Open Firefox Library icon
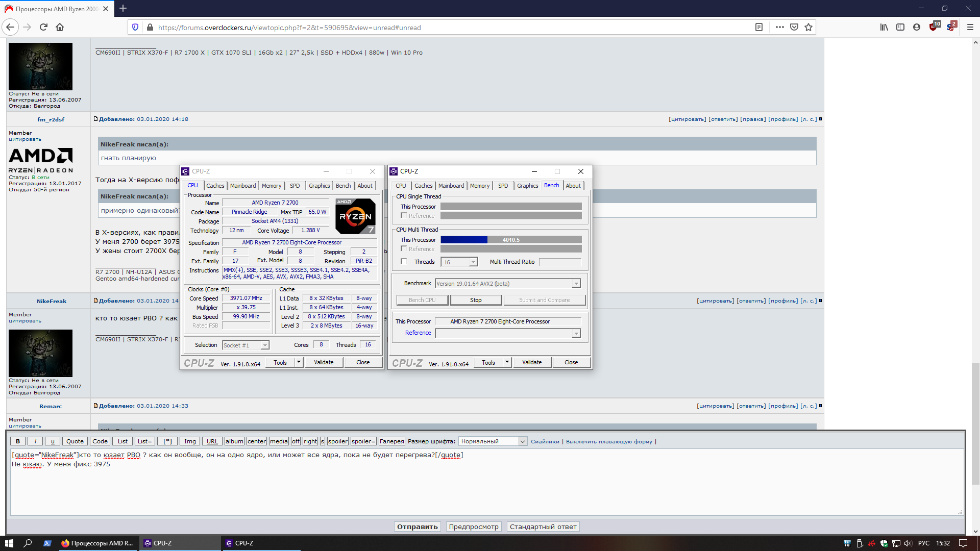 coord(884,28)
